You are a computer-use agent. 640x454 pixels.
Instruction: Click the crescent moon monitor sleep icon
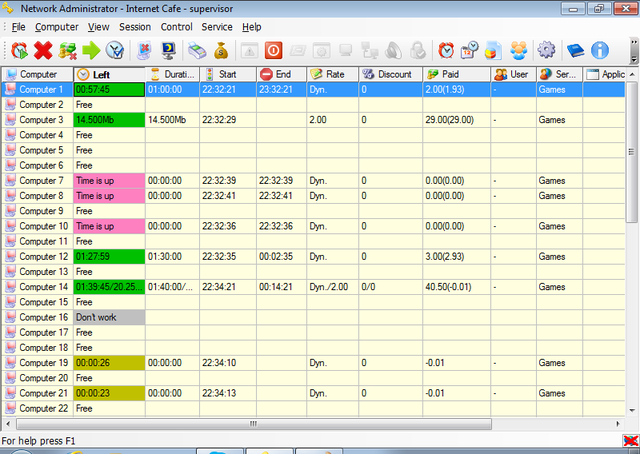click(x=168, y=51)
